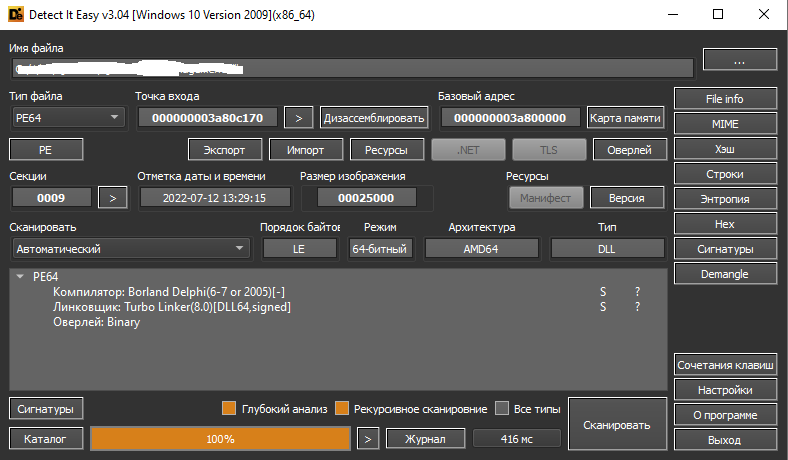Click question mark on Borland Delphi row

pyautogui.click(x=637, y=292)
